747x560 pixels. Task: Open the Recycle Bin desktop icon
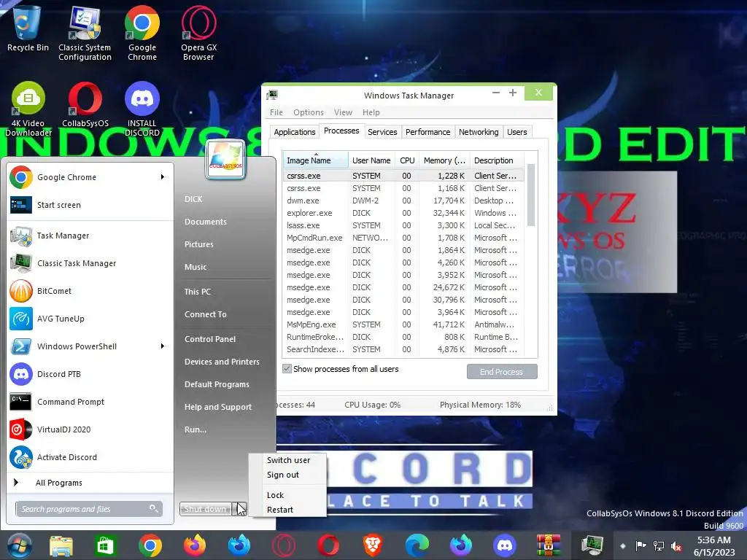point(28,27)
